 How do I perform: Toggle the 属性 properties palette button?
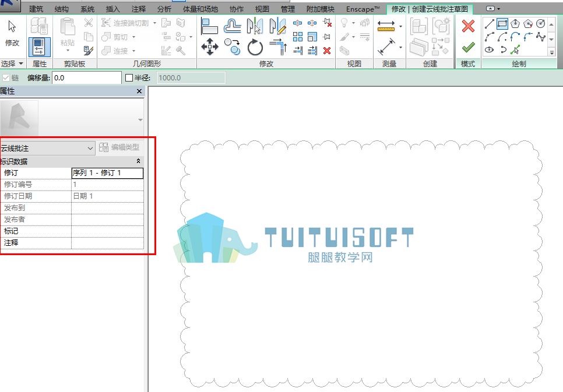[39, 47]
